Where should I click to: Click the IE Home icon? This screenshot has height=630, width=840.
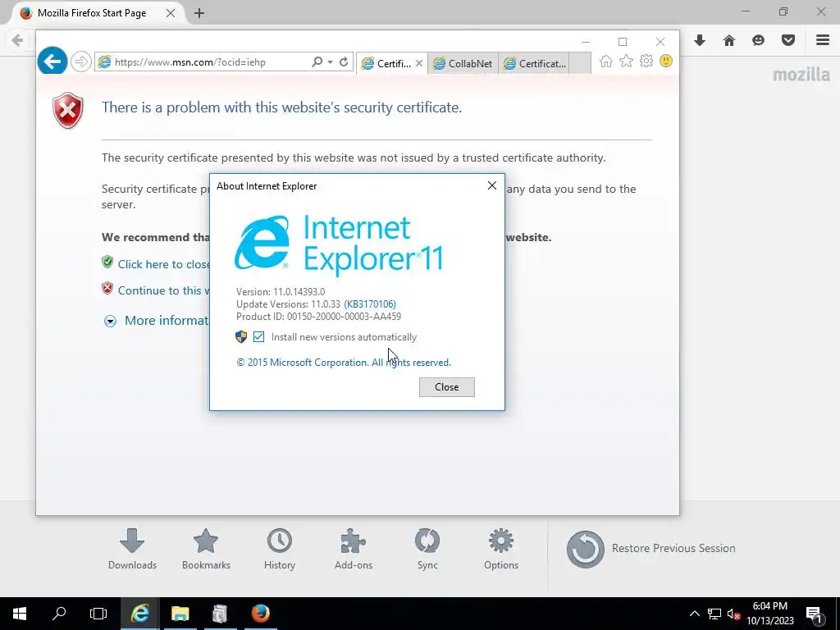[x=606, y=62]
